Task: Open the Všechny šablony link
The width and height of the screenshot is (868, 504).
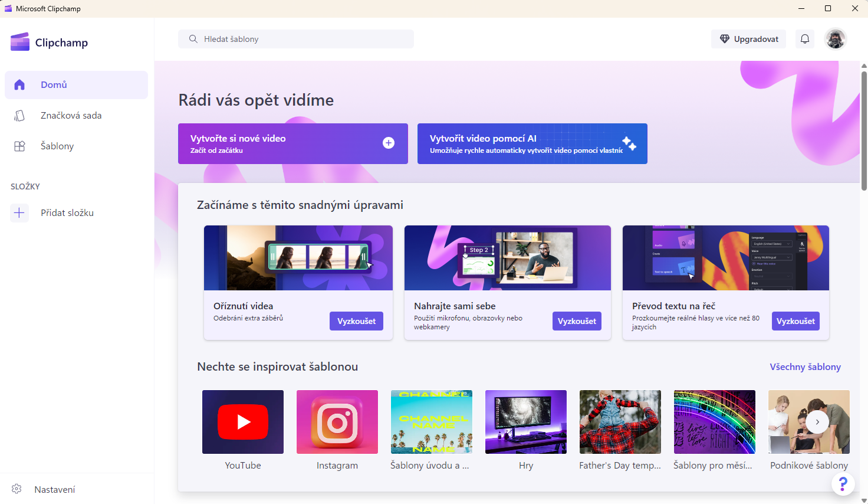Action: [805, 367]
